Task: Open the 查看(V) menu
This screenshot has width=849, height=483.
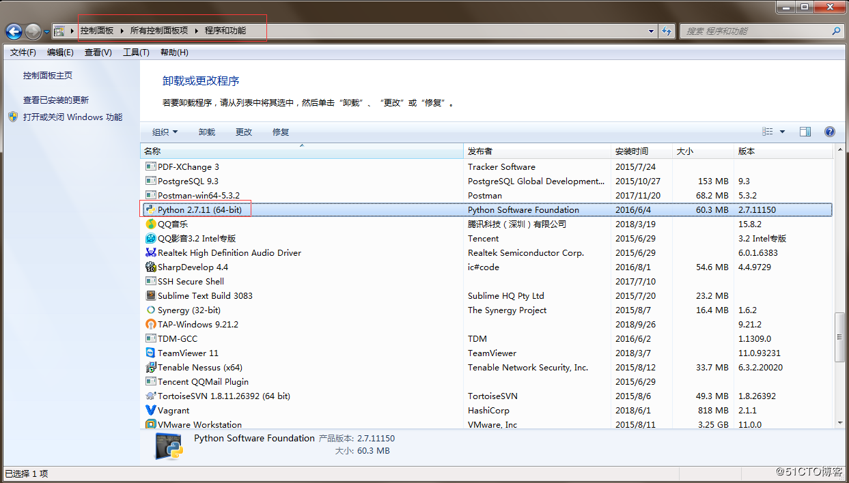Action: coord(98,53)
